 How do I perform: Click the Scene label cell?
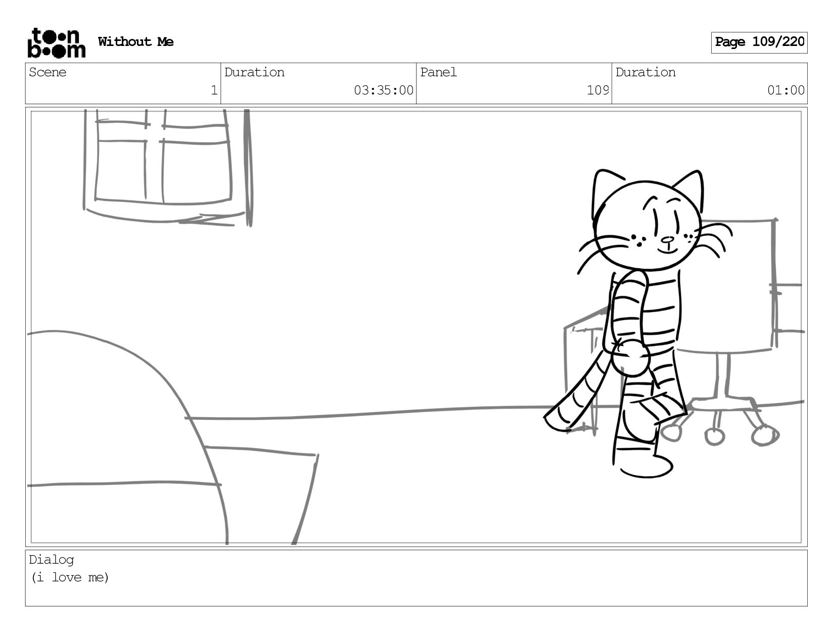click(123, 83)
